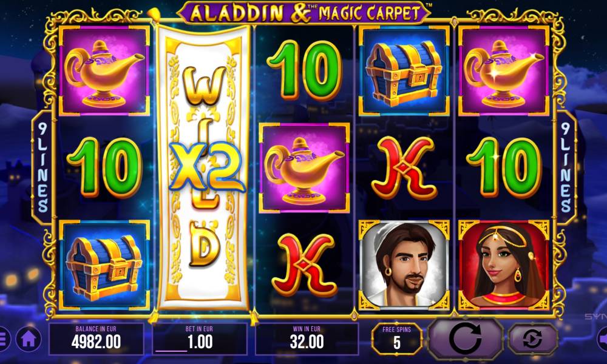Select the X2 wild multiplier
This screenshot has height=364, width=607.
pos(207,167)
